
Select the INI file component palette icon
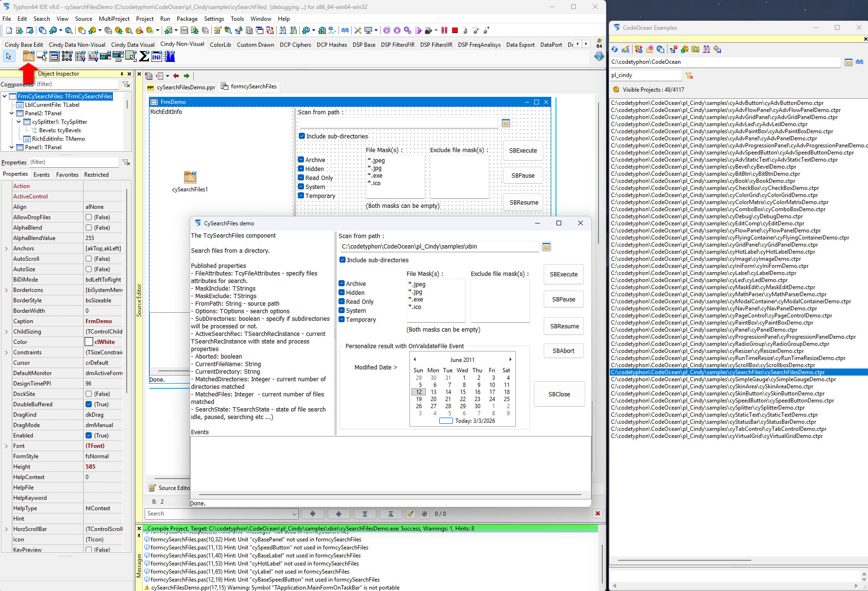156,57
